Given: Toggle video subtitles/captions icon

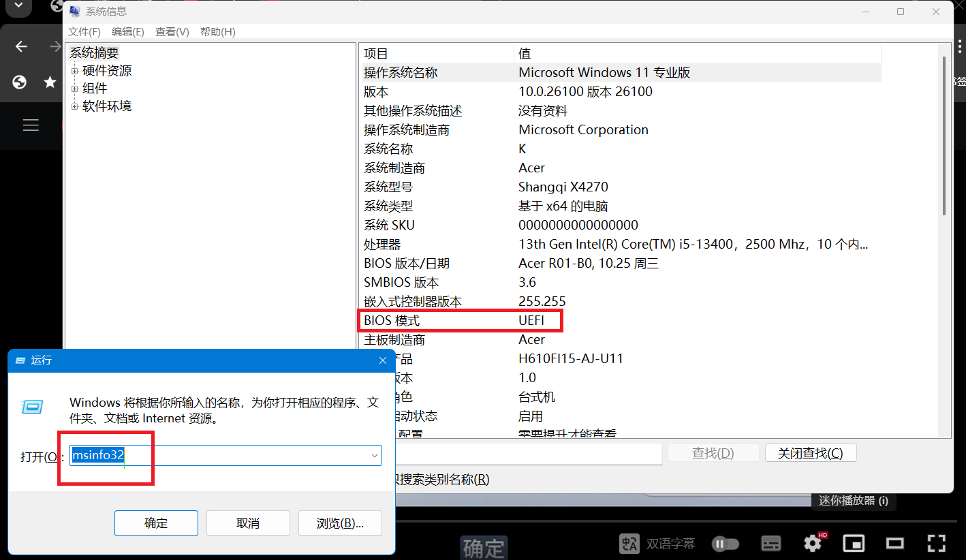Looking at the screenshot, I should (x=770, y=543).
